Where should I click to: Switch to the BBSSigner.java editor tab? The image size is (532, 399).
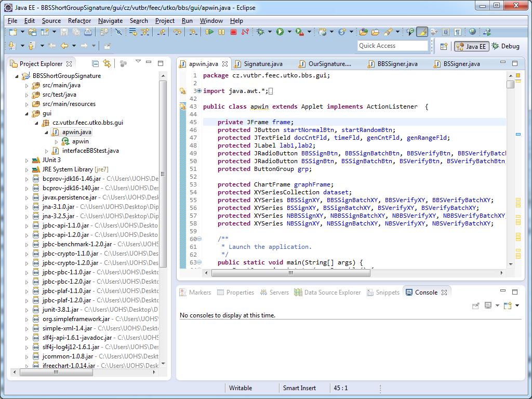tap(393, 64)
